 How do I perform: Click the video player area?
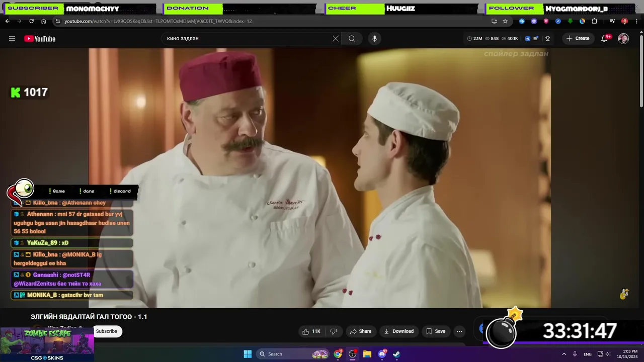coord(319,178)
